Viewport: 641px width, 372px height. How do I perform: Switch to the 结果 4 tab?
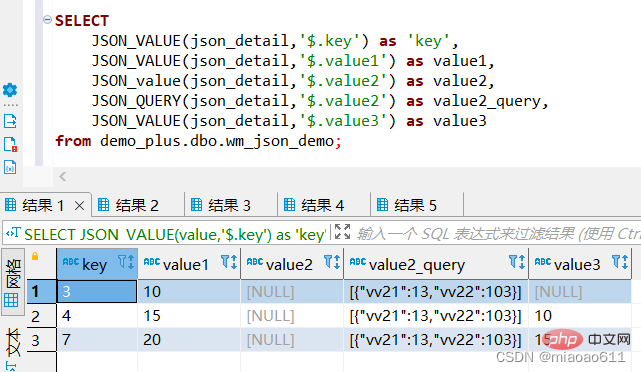[x=314, y=205]
